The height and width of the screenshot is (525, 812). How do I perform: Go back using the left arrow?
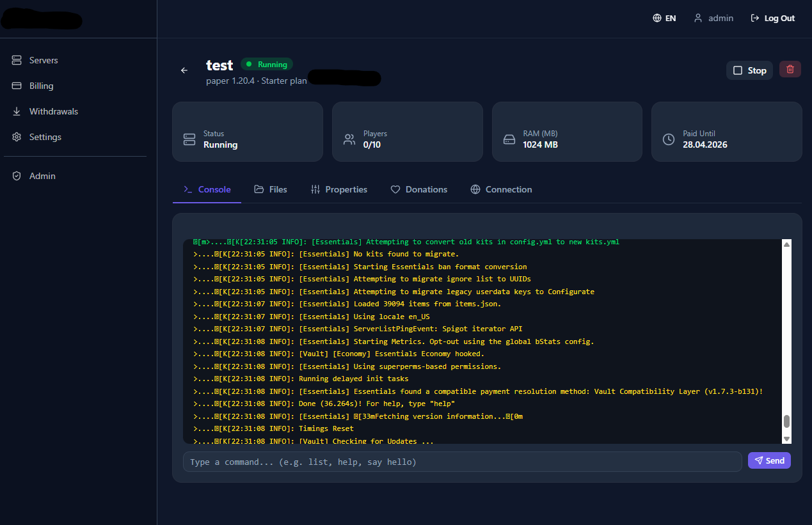coord(184,70)
